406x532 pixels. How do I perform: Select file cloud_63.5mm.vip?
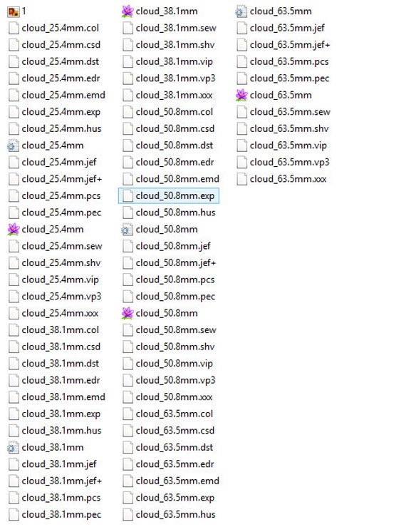click(282, 145)
